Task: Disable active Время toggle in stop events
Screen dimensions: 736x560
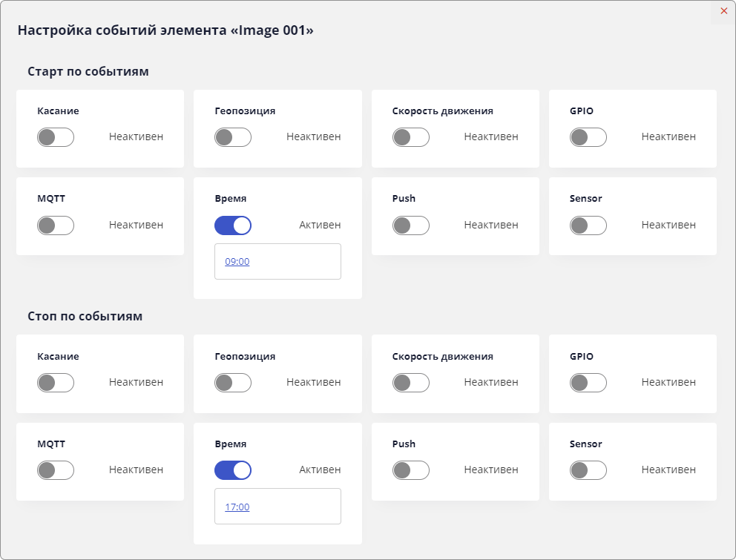Action: pyautogui.click(x=233, y=470)
